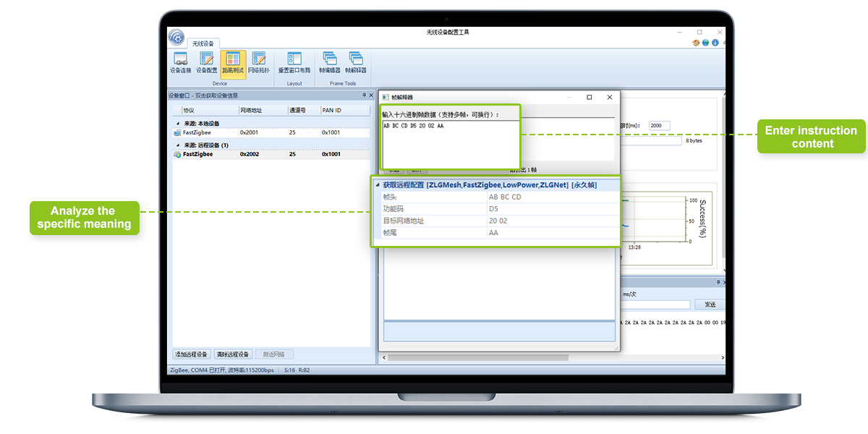Collapse the 获取远程配置 frame result header
This screenshot has height=434, width=868.
[x=377, y=185]
